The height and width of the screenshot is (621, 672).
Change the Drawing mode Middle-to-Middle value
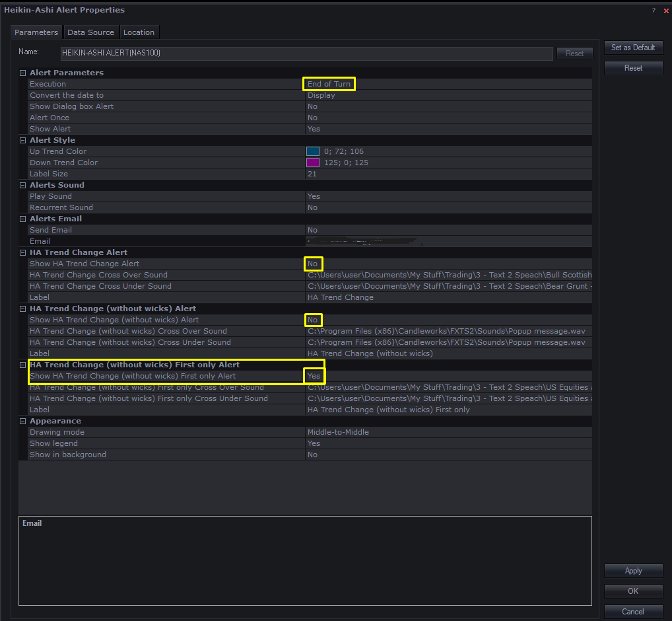pos(338,432)
